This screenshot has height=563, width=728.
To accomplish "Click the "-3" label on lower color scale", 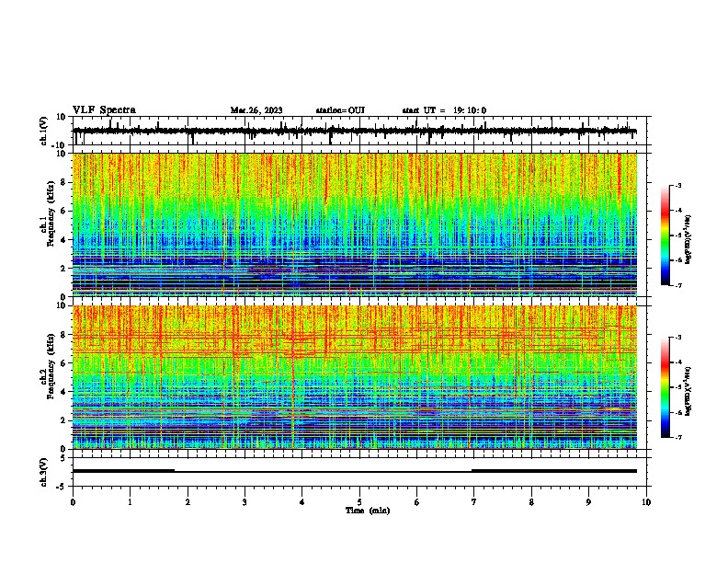I will (677, 338).
